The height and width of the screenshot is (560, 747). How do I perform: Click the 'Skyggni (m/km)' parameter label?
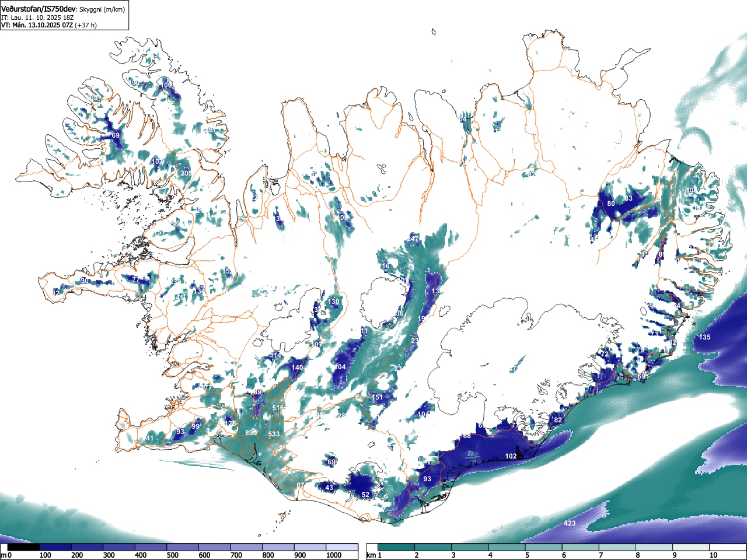[102, 9]
